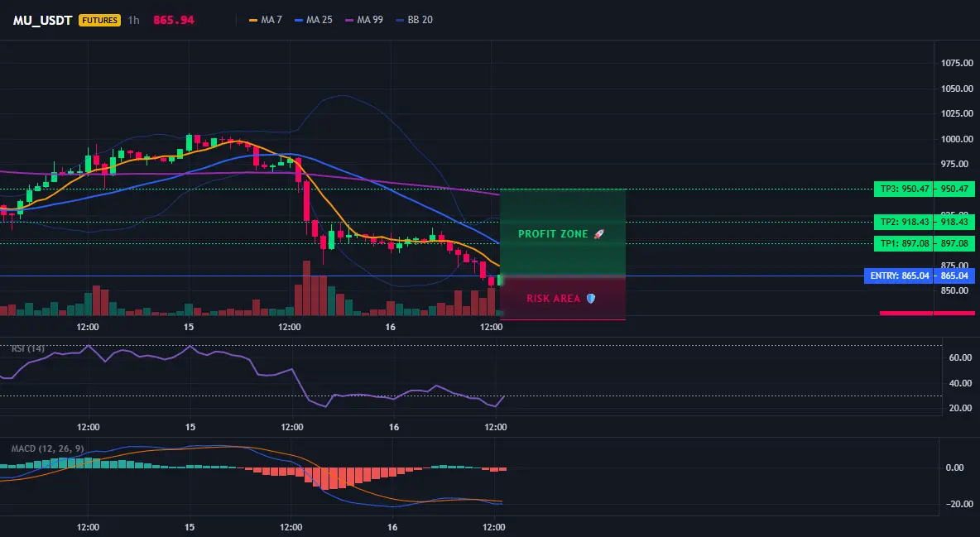
Task: Click the 1075.00 price axis value
Action: coord(957,63)
